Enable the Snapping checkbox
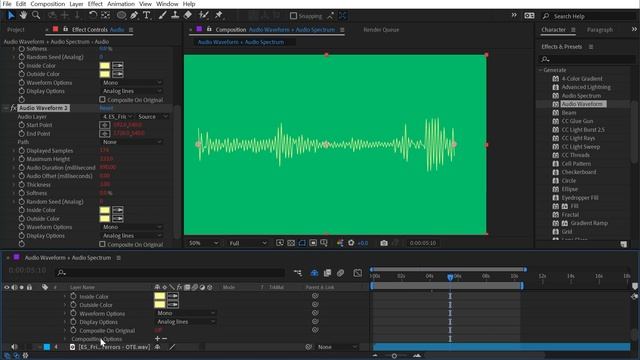Image resolution: width=640 pixels, height=360 pixels. click(293, 16)
